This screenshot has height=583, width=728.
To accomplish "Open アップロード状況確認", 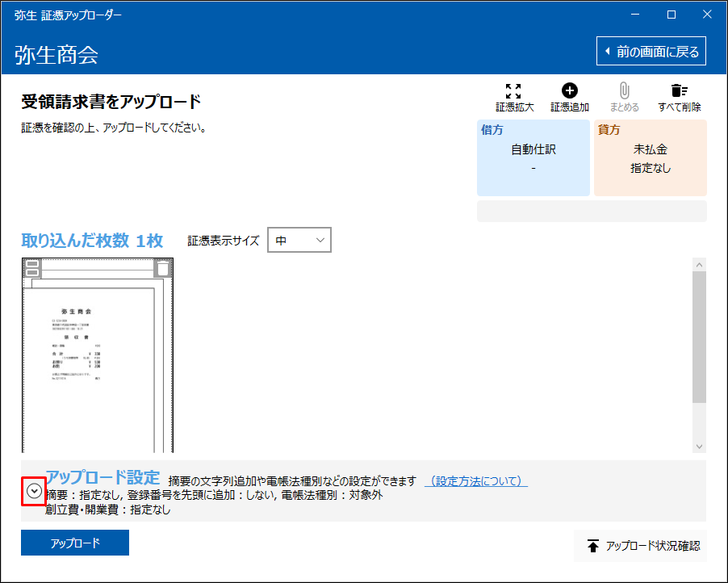I will click(x=640, y=545).
